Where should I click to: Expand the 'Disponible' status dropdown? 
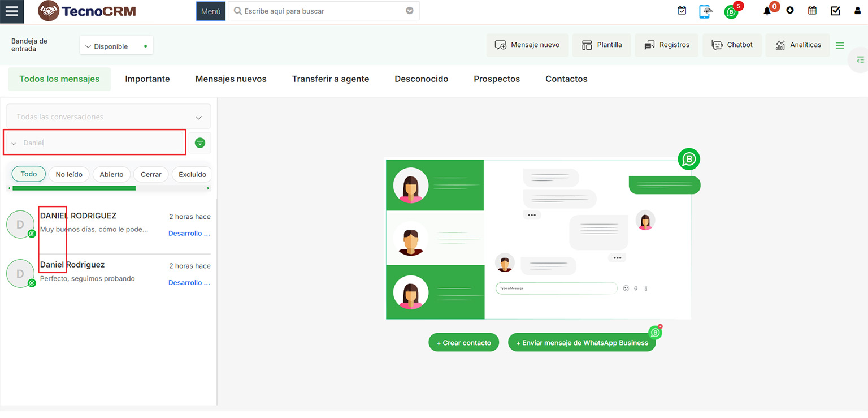pyautogui.click(x=116, y=46)
